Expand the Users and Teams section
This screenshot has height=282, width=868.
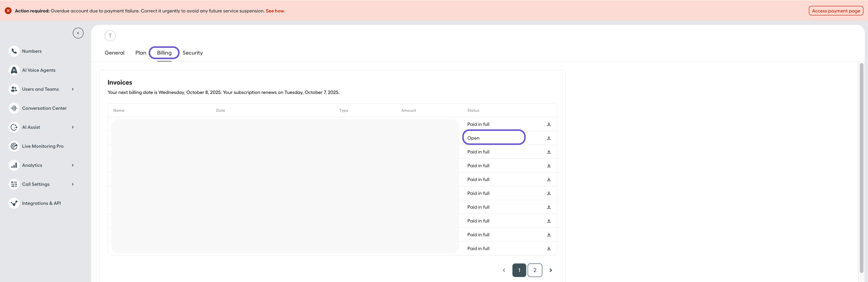73,89
